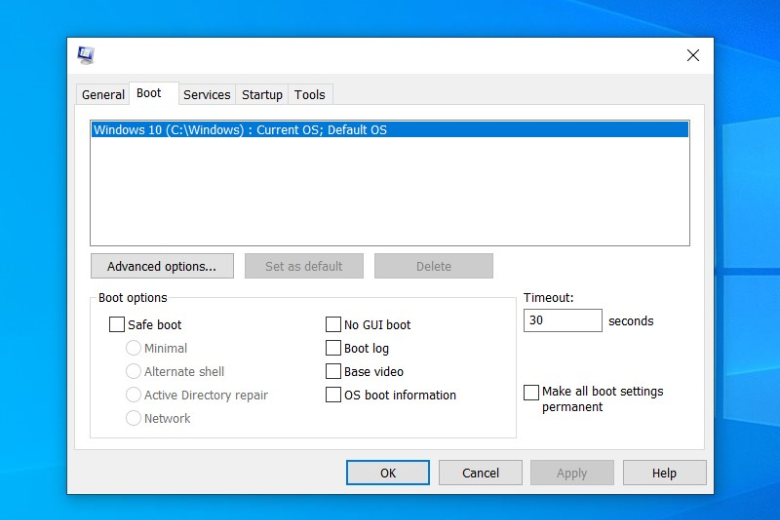Close the System Configuration dialog
The height and width of the screenshot is (520, 780).
(x=693, y=55)
